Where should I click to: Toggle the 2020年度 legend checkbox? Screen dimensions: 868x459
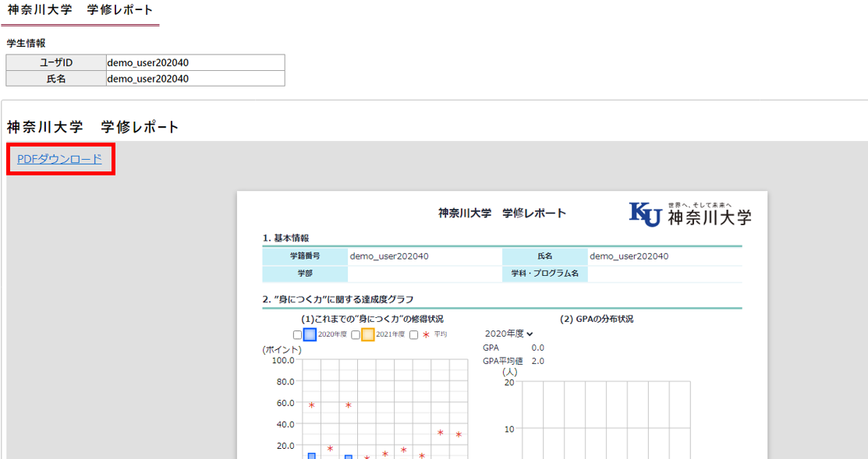(x=297, y=334)
